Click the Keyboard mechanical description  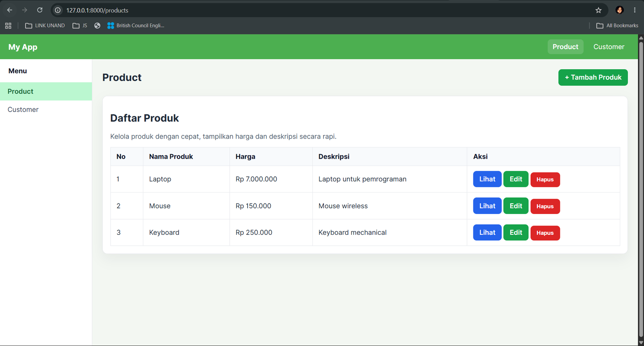point(353,232)
